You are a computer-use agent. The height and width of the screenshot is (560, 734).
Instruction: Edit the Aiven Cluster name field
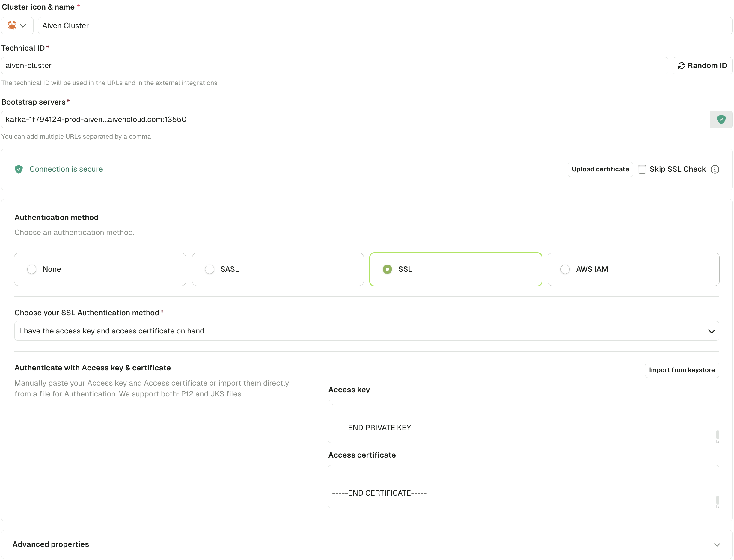click(385, 26)
